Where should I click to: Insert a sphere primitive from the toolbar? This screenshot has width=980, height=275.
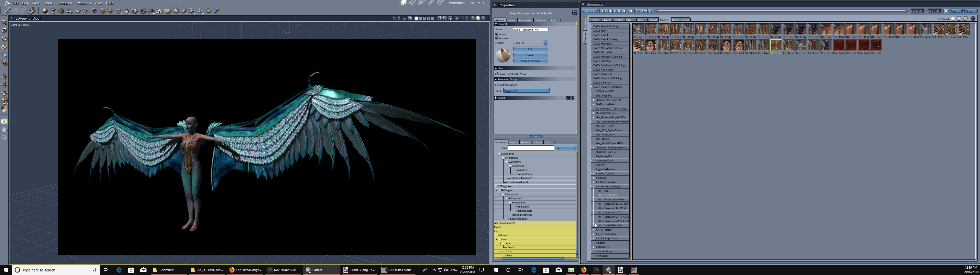point(45,11)
